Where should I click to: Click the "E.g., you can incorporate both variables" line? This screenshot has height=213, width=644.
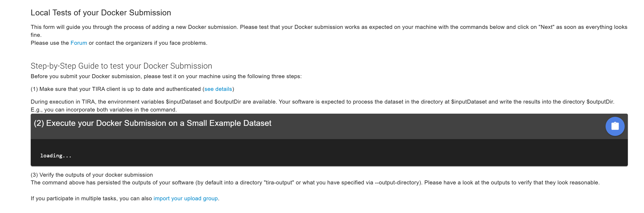click(104, 110)
